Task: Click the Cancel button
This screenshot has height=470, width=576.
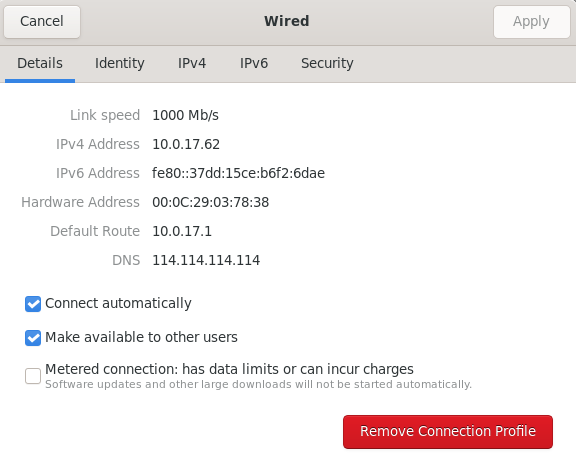Action: pos(42,22)
